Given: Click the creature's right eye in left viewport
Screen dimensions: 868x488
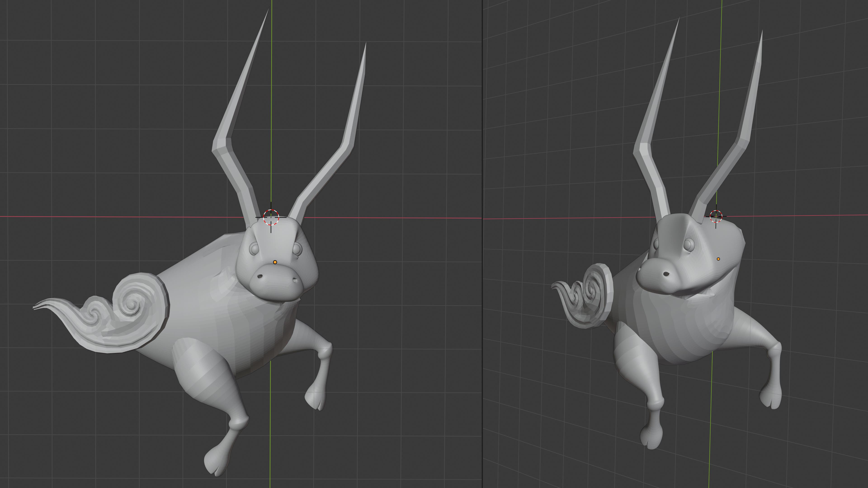Looking at the screenshot, I should 297,249.
